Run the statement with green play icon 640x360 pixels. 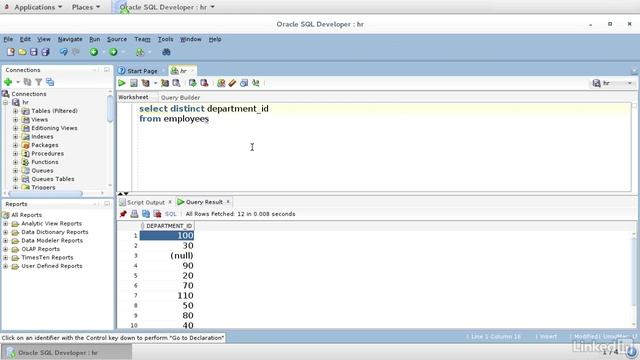pyautogui.click(x=122, y=83)
